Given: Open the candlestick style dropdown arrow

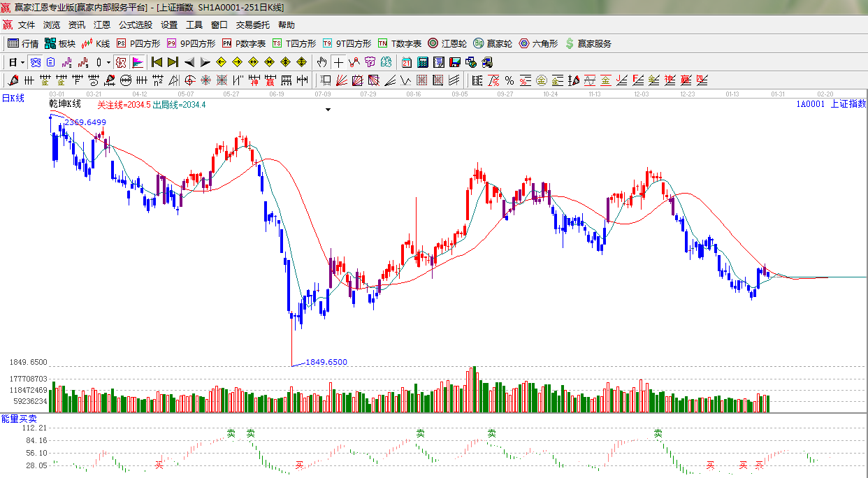Looking at the screenshot, I should 108,62.
